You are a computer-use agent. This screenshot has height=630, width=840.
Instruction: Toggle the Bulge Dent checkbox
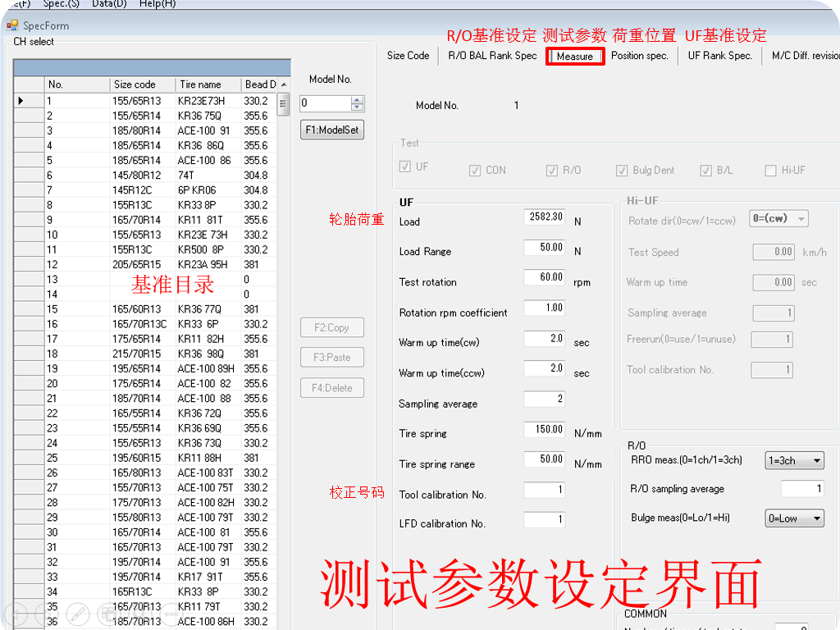pos(623,170)
